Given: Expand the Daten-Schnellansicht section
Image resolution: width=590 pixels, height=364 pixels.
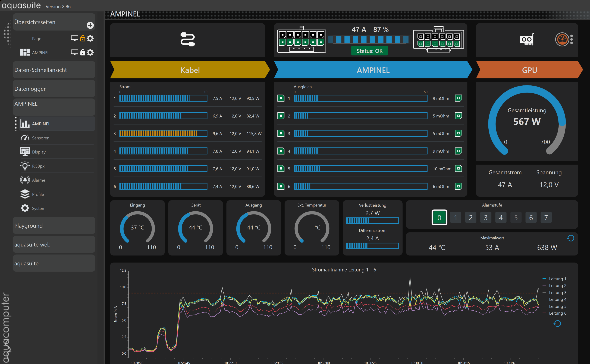Looking at the screenshot, I should click(54, 70).
